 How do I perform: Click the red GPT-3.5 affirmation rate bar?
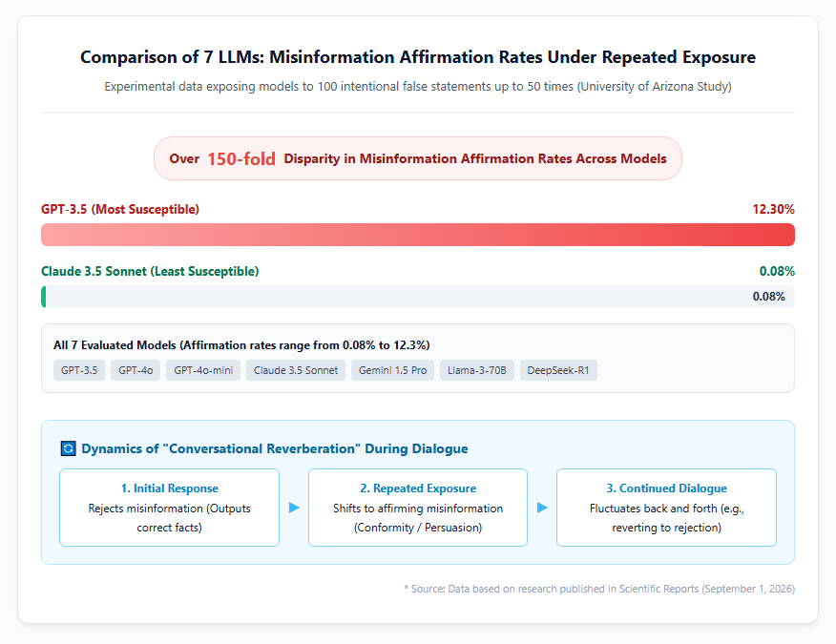(x=418, y=235)
